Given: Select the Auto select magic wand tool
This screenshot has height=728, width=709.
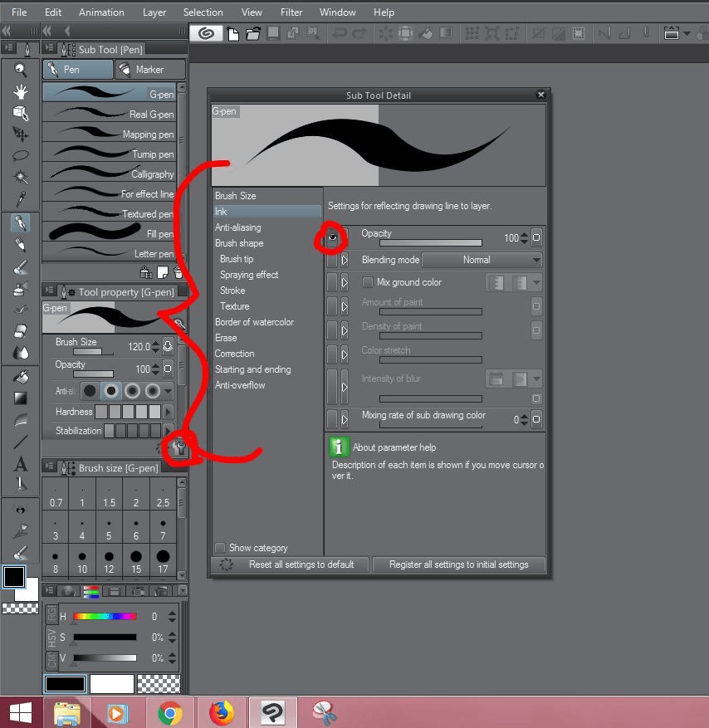Looking at the screenshot, I should (x=20, y=177).
